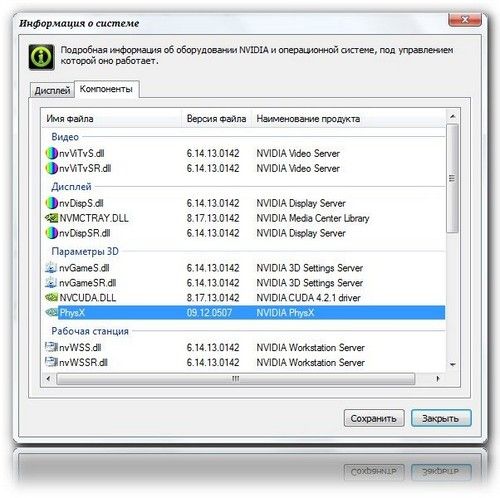Click the nvDispS.dll file icon
The image size is (500, 498).
[51, 203]
